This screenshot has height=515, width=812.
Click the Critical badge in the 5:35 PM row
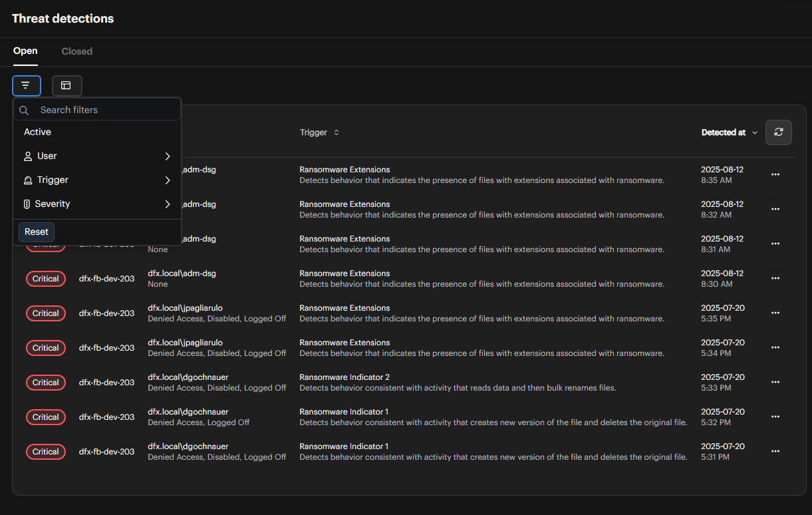click(x=46, y=313)
